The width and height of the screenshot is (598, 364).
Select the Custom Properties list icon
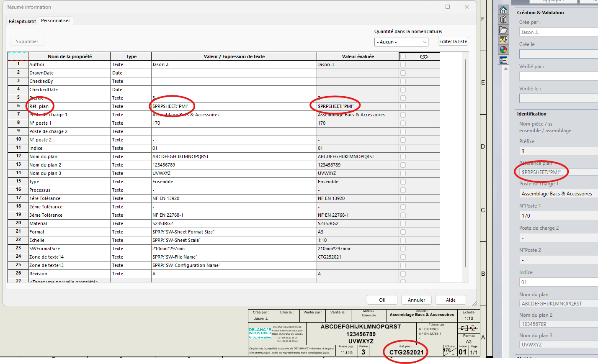503,60
